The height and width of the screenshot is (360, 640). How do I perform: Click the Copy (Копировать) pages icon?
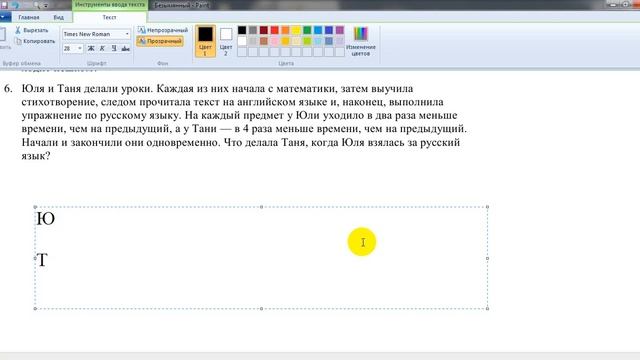[18, 41]
